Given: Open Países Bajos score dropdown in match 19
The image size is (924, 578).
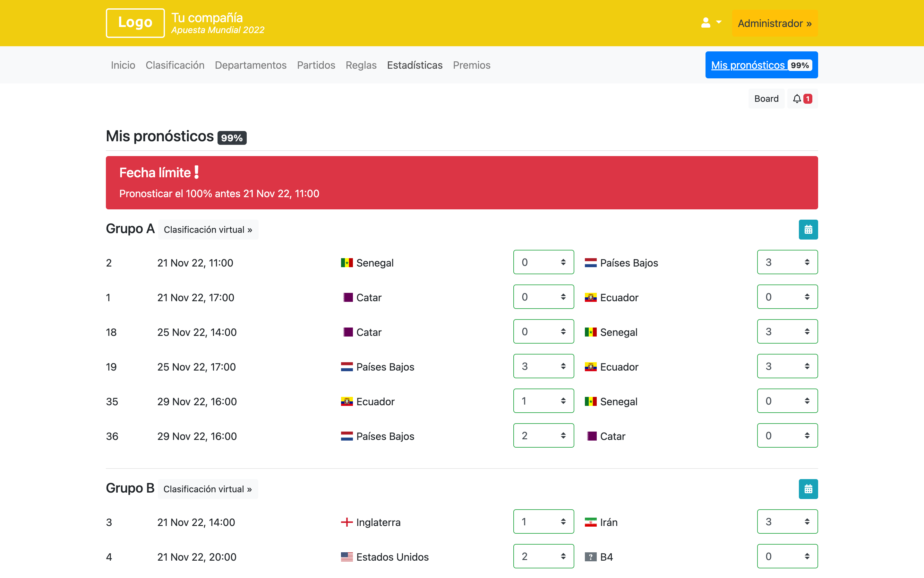Looking at the screenshot, I should coord(543,366).
